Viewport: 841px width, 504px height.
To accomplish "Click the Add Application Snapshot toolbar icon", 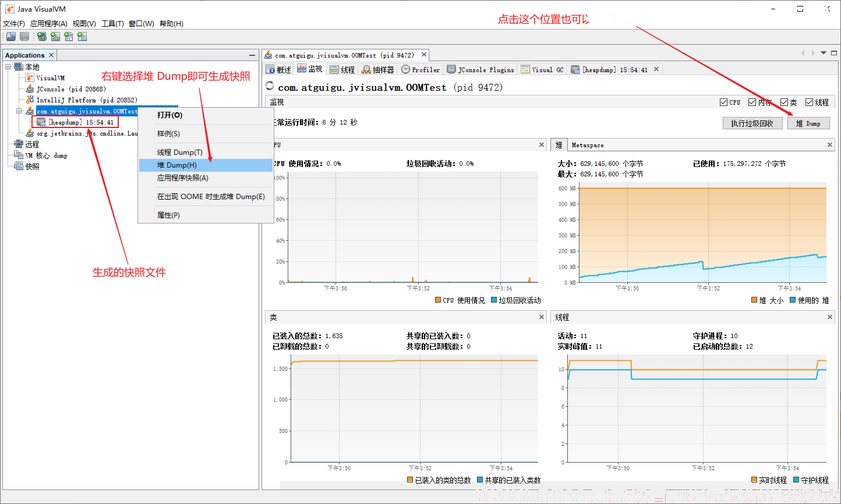I will [x=82, y=37].
